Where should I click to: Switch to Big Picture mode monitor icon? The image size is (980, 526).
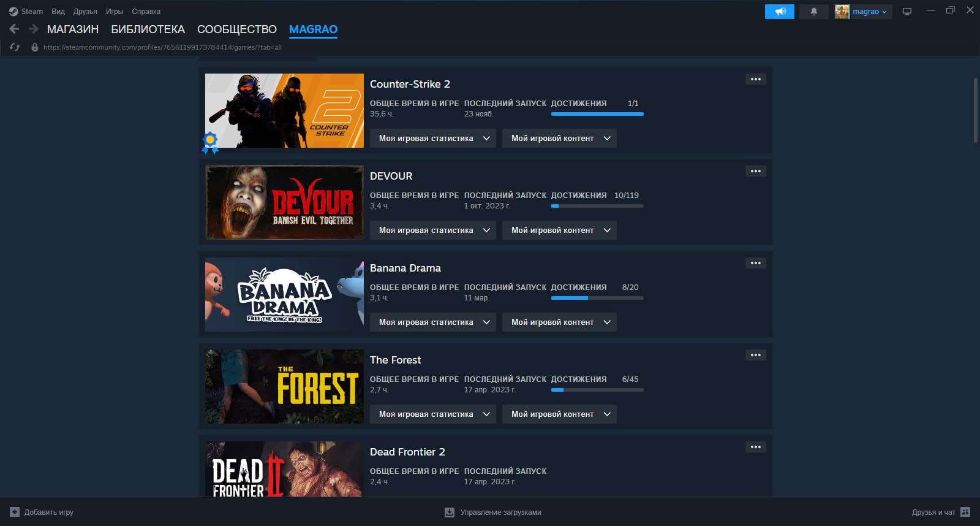[907, 12]
